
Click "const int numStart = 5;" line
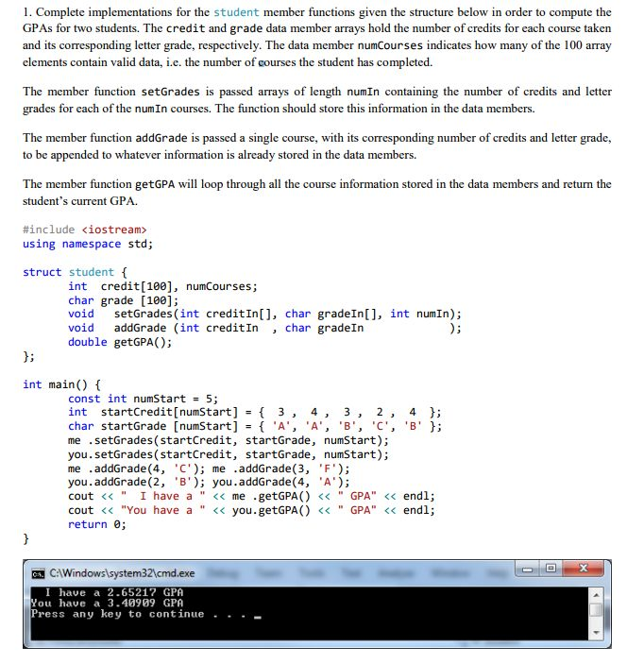click(x=143, y=399)
